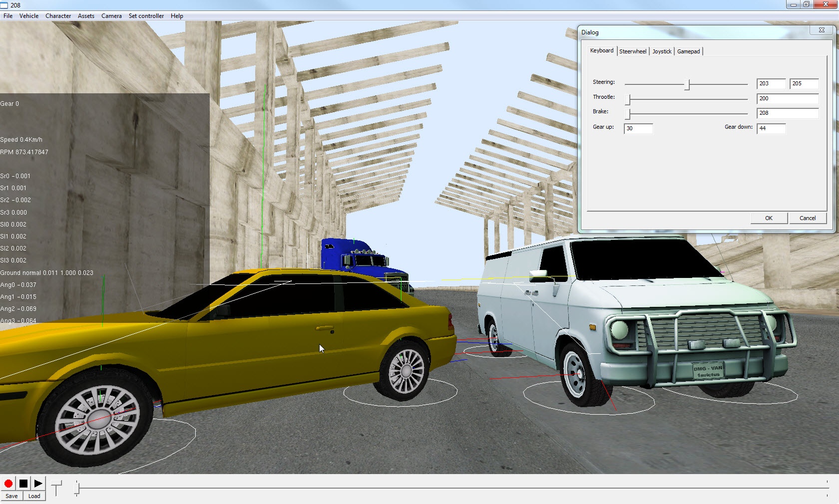839x504 pixels.
Task: Switch to the Steerwheel tab
Action: click(x=632, y=51)
